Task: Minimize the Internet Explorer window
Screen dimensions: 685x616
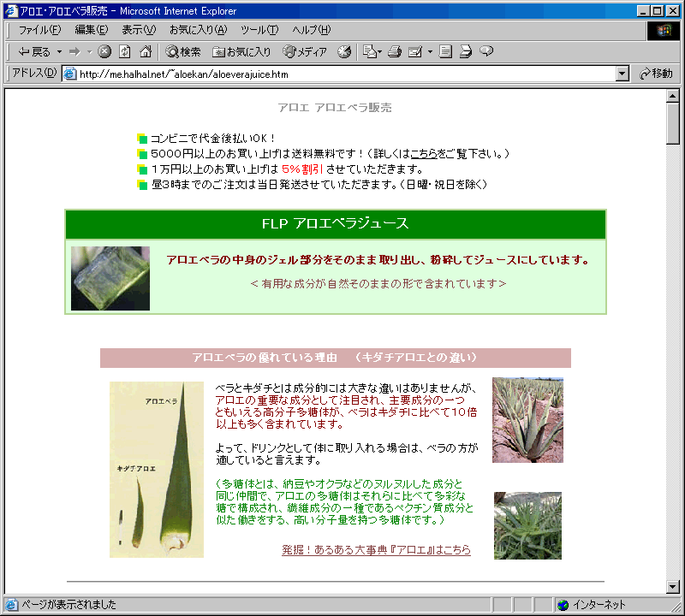Action: click(x=643, y=10)
